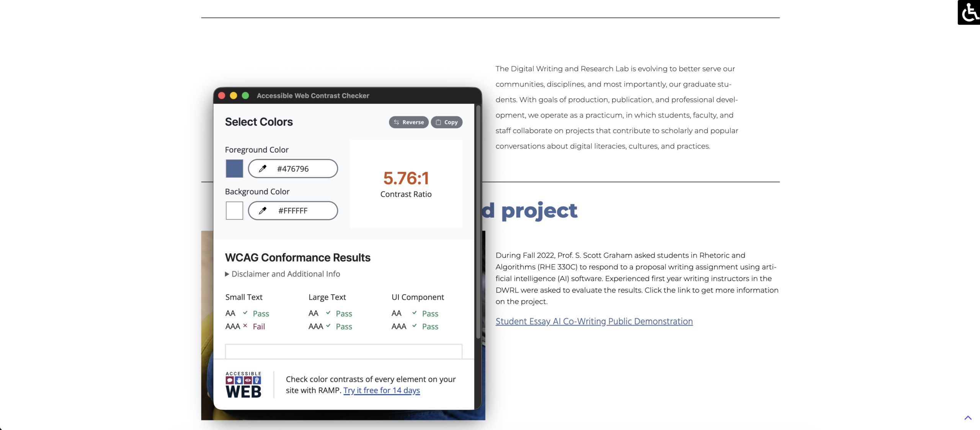Click the green zoom window button
The image size is (980, 430).
[x=245, y=96]
